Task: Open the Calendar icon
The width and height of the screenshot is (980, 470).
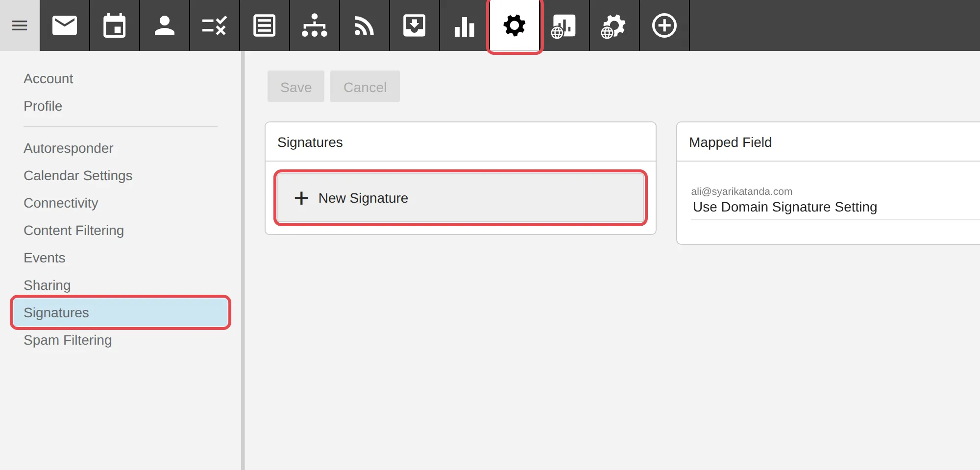Action: (115, 25)
